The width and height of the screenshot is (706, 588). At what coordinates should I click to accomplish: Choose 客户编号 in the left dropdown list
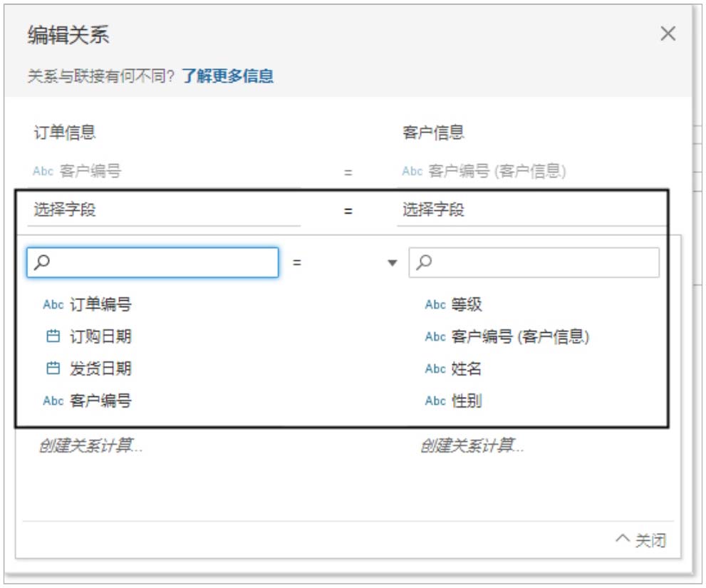[100, 401]
